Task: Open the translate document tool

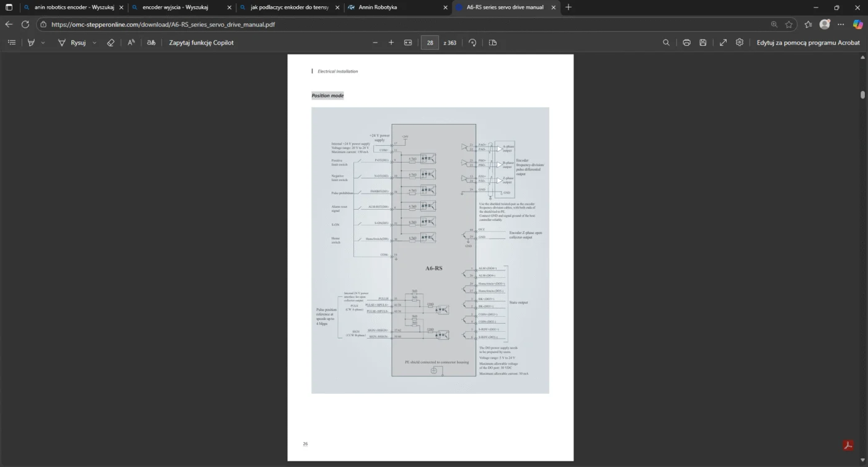Action: click(x=151, y=43)
